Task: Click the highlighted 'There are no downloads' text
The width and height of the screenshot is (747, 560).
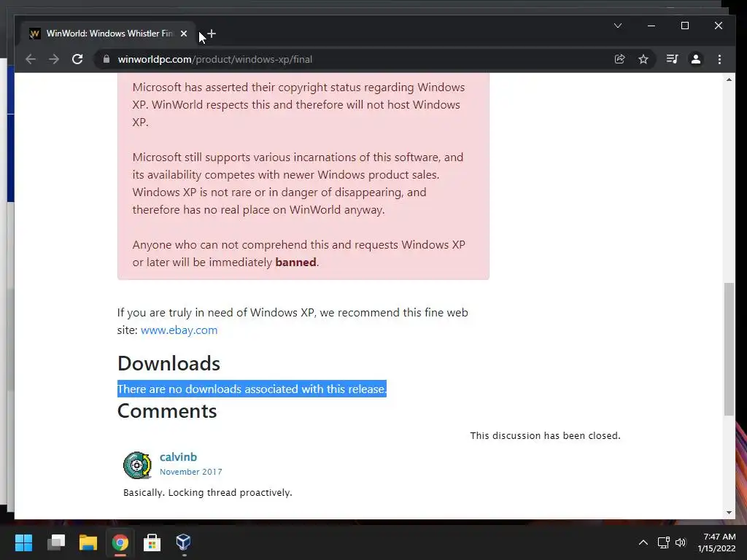Action: (x=252, y=389)
